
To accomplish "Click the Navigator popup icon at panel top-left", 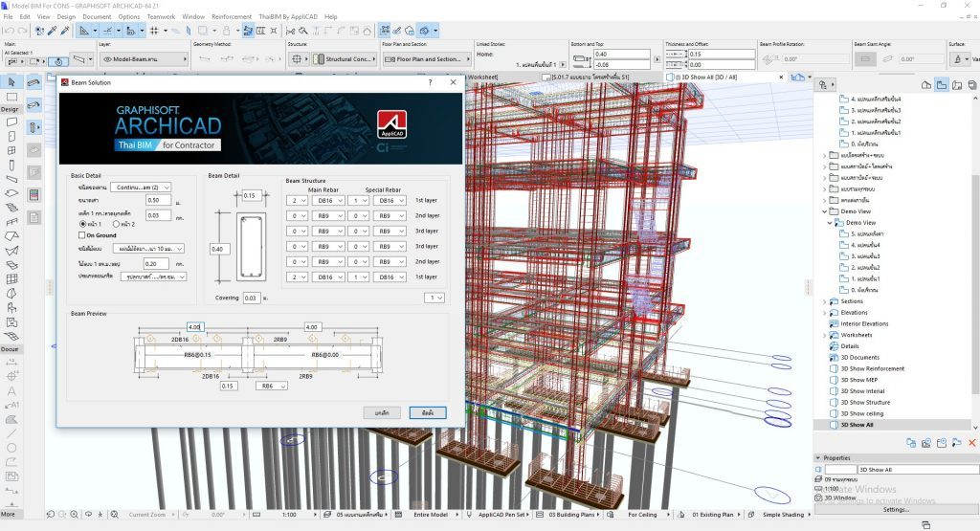I will (x=826, y=85).
